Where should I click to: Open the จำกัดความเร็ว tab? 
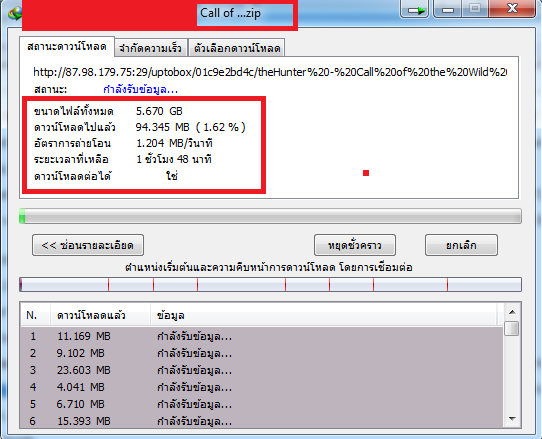(150, 48)
